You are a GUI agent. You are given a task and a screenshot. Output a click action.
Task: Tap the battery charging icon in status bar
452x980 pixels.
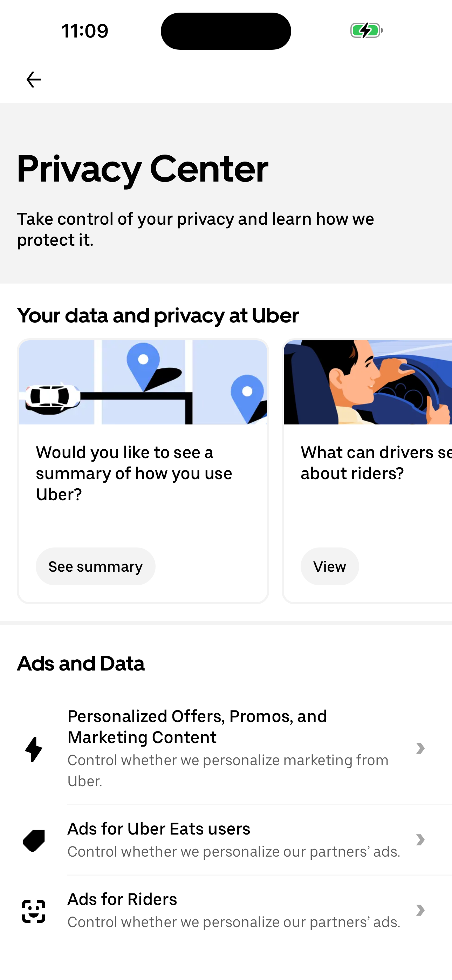[x=366, y=30]
